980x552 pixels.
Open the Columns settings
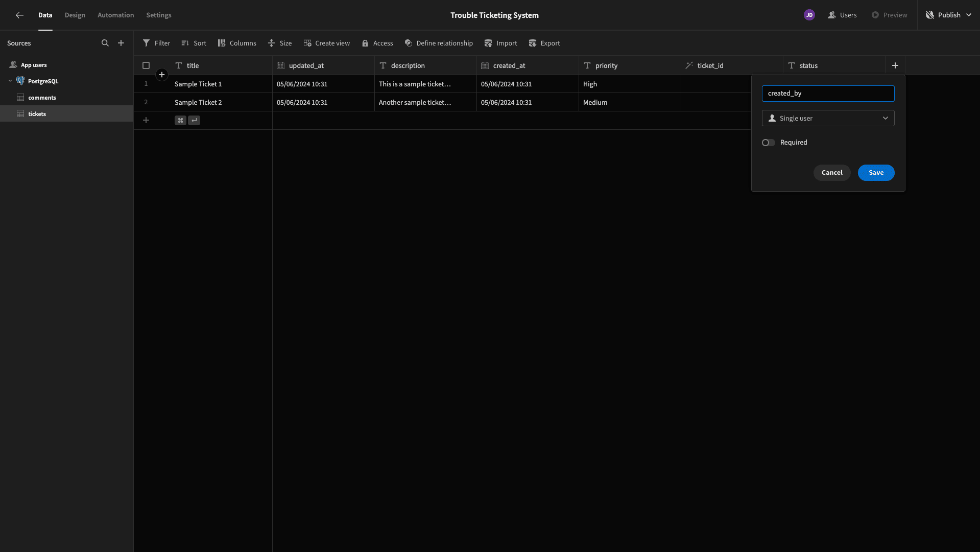point(237,43)
